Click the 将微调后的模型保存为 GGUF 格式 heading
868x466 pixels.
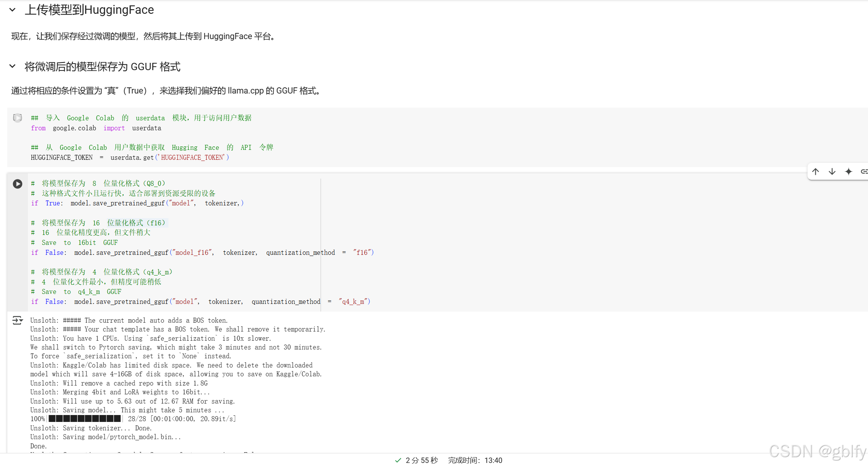[x=102, y=67]
